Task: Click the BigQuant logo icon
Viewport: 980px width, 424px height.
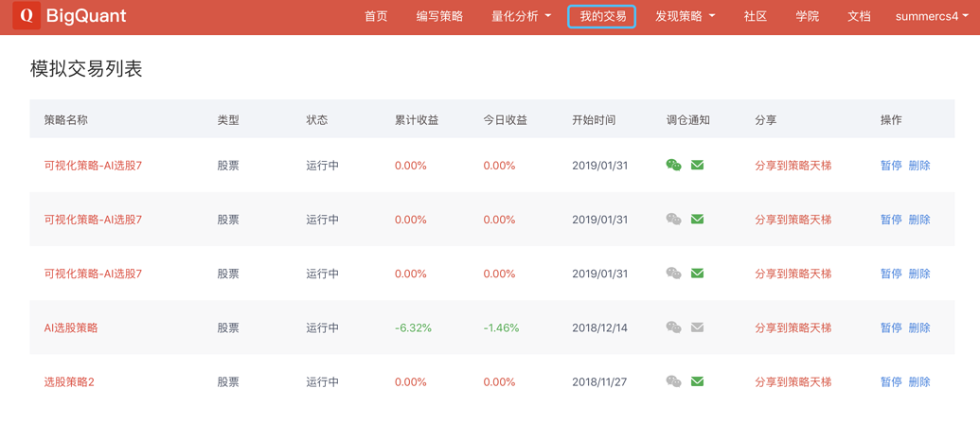Action: pyautogui.click(x=27, y=16)
